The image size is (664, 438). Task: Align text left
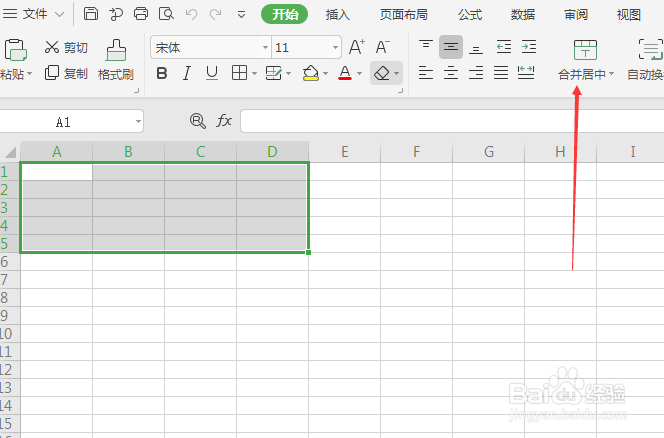(426, 73)
